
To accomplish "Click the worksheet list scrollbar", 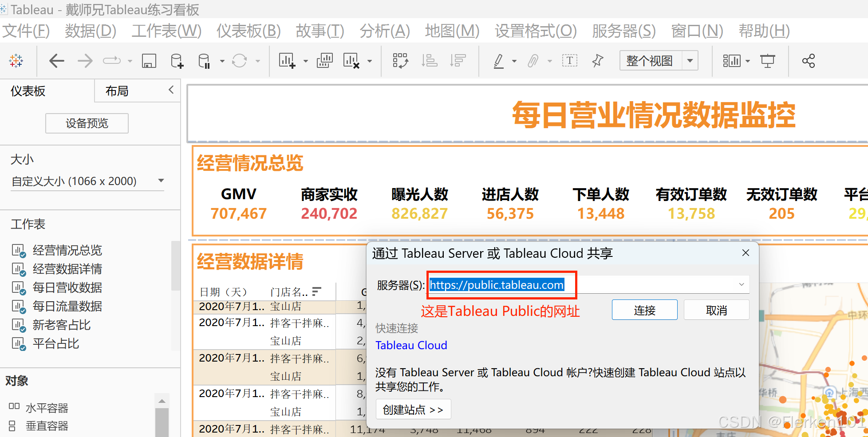I will [x=176, y=266].
